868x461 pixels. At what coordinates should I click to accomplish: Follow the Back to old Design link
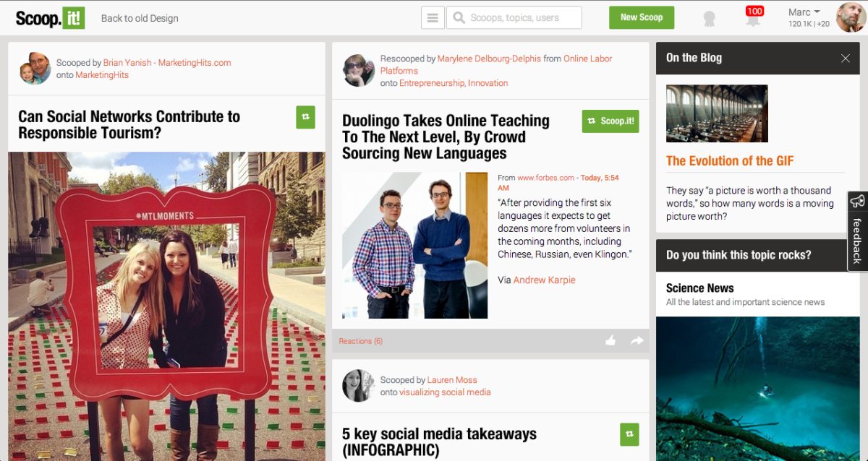coord(140,19)
